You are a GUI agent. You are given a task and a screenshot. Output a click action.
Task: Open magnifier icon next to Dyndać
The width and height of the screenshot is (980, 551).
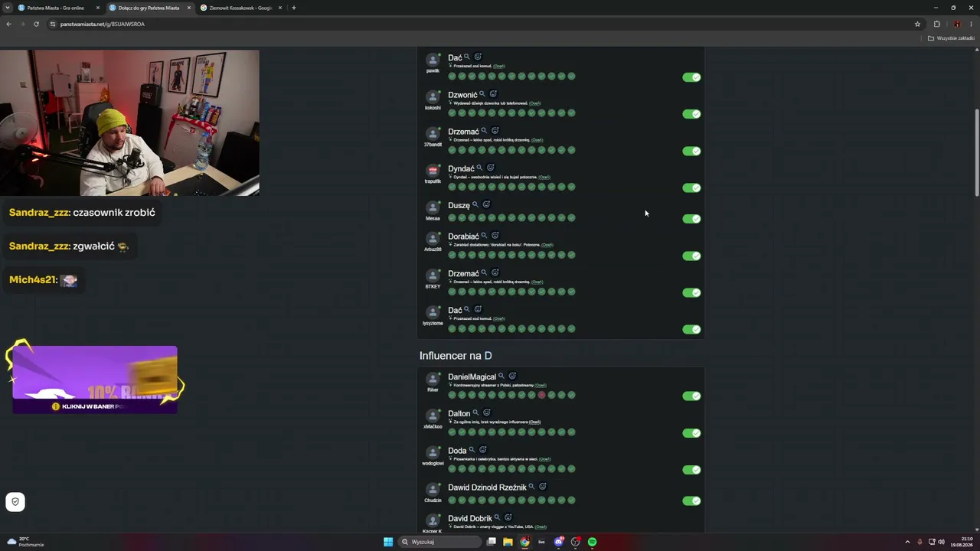click(x=480, y=168)
